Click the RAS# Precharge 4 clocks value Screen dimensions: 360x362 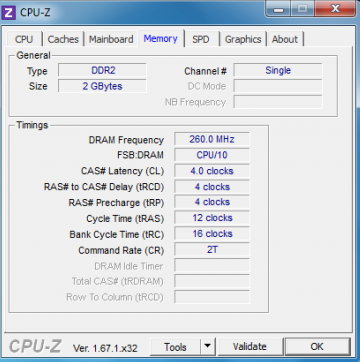[212, 202]
